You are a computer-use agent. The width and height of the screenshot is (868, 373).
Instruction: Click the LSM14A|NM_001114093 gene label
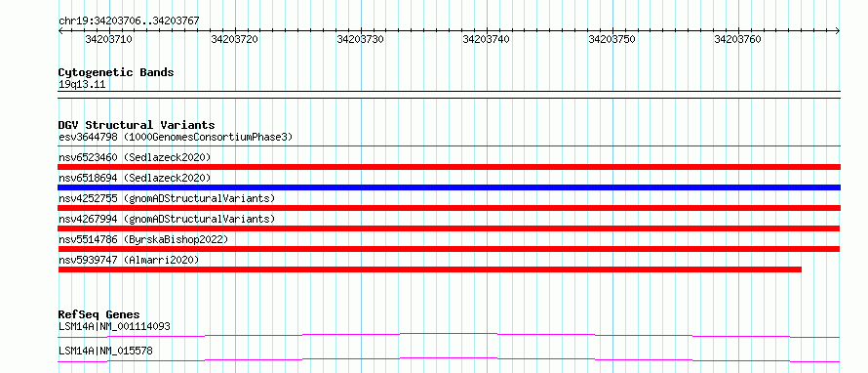click(x=114, y=326)
